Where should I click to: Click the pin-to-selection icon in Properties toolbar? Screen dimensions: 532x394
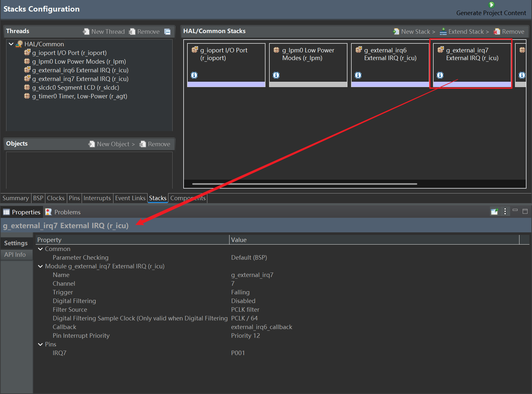pyautogui.click(x=494, y=211)
